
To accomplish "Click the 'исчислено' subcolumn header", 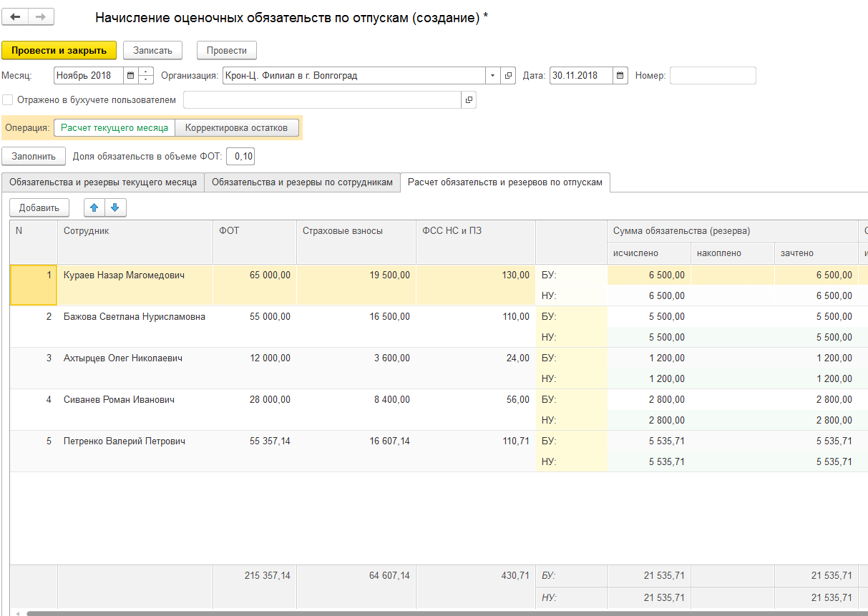I will [x=649, y=253].
